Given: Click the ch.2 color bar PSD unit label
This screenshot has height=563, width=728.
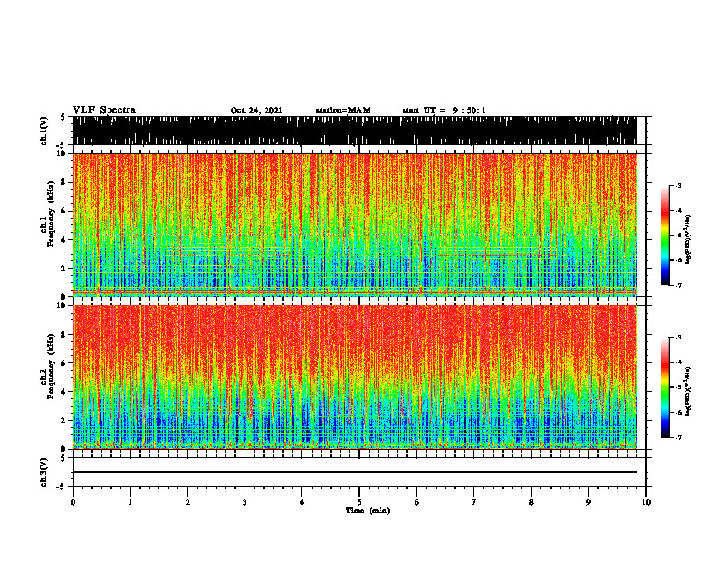Looking at the screenshot, I should point(688,391).
